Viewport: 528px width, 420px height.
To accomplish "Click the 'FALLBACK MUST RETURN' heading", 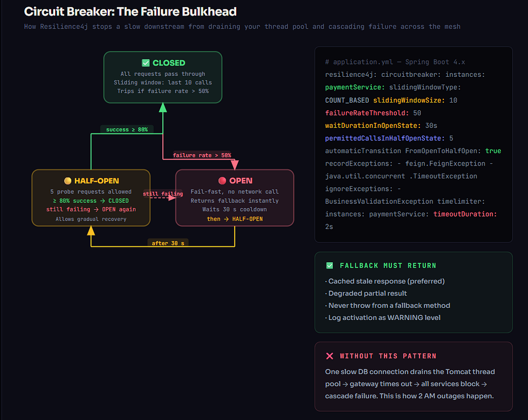I will (388, 265).
